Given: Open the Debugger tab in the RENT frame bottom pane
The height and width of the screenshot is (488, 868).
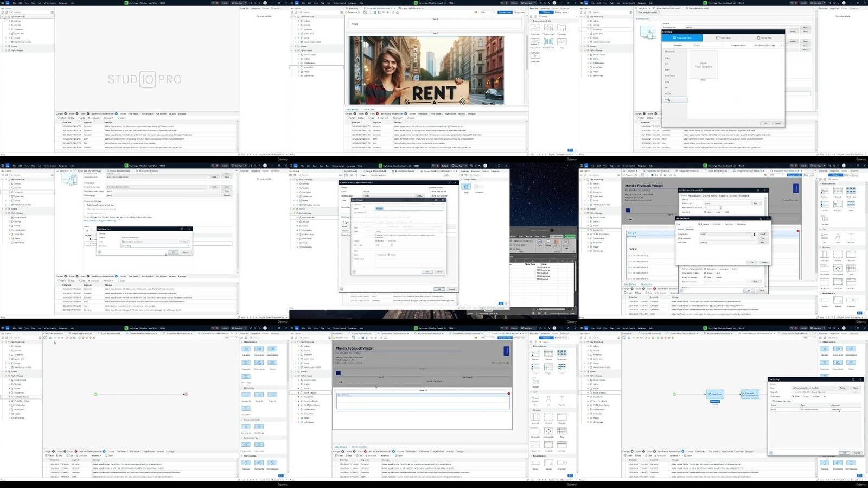Looking at the screenshot, I should pos(471,113).
